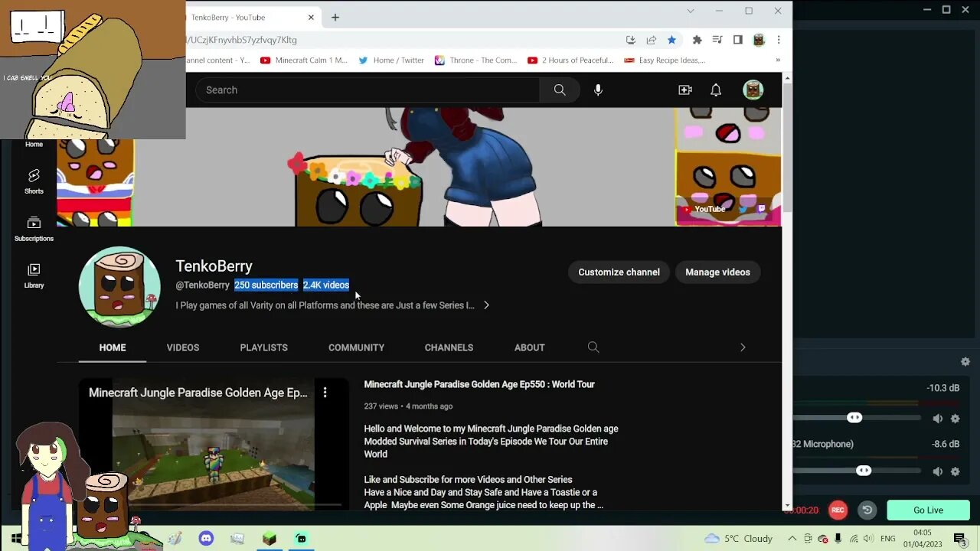The width and height of the screenshot is (980, 551).
Task: Open Shorts from the YouTube sidebar
Action: (34, 181)
